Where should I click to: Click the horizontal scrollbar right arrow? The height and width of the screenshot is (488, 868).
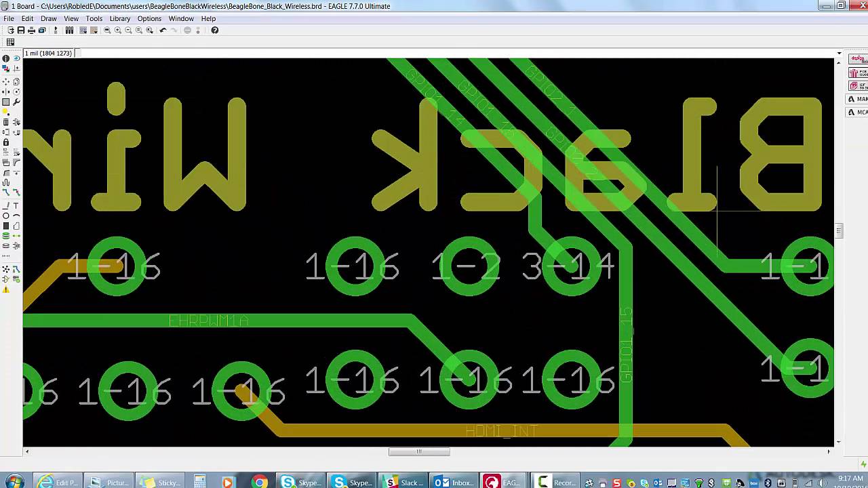[829, 451]
